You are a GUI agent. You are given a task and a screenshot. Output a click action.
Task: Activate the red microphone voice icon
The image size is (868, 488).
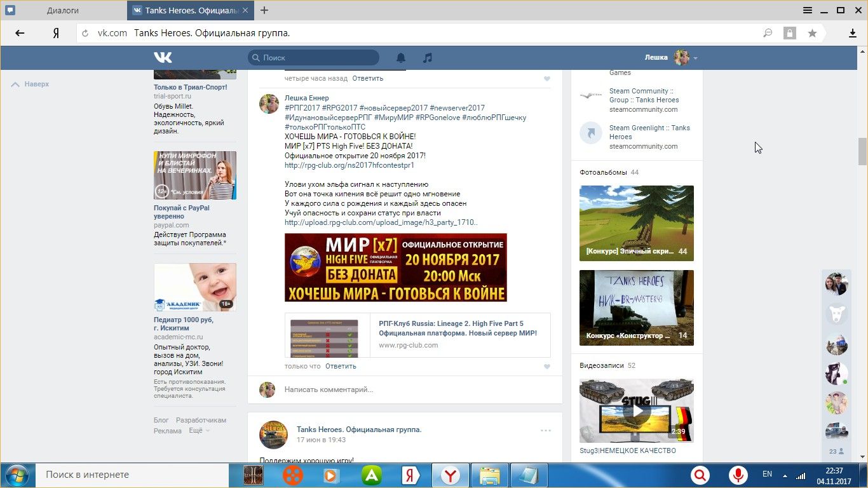click(x=738, y=475)
